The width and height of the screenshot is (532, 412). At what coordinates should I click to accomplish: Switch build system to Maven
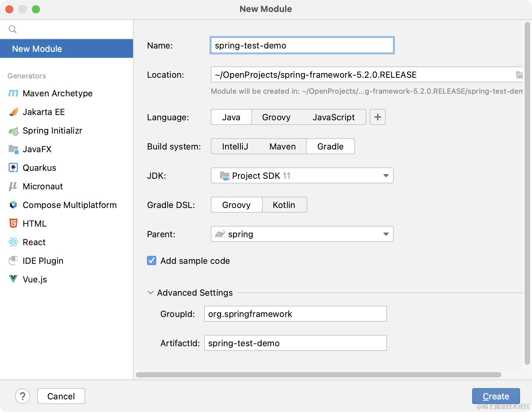click(x=282, y=147)
